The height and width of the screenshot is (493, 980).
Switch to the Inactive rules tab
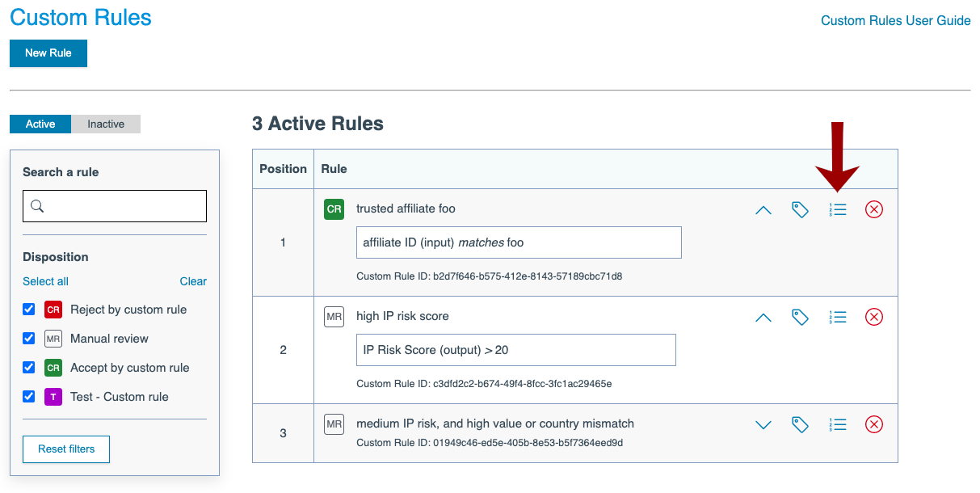tap(106, 124)
